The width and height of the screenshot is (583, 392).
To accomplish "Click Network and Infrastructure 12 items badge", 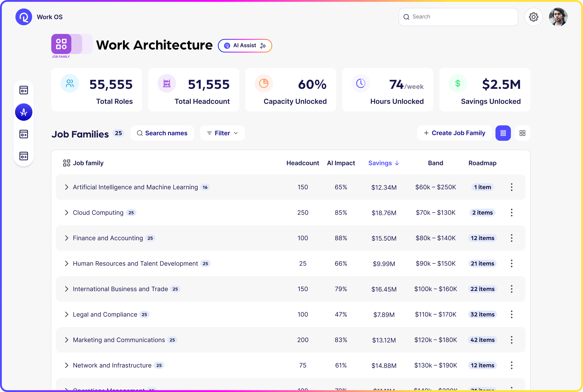I will click(x=482, y=366).
